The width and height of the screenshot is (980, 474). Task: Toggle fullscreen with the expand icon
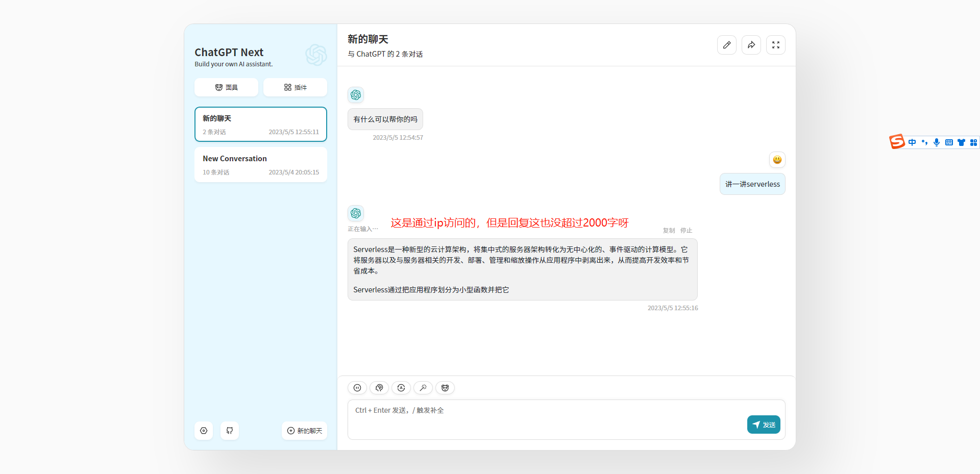[775, 45]
